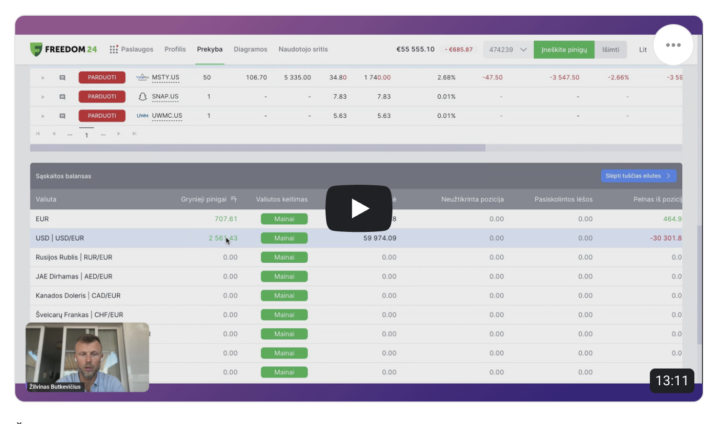Select page 1 in pagination
The image size is (720, 424).
(86, 135)
